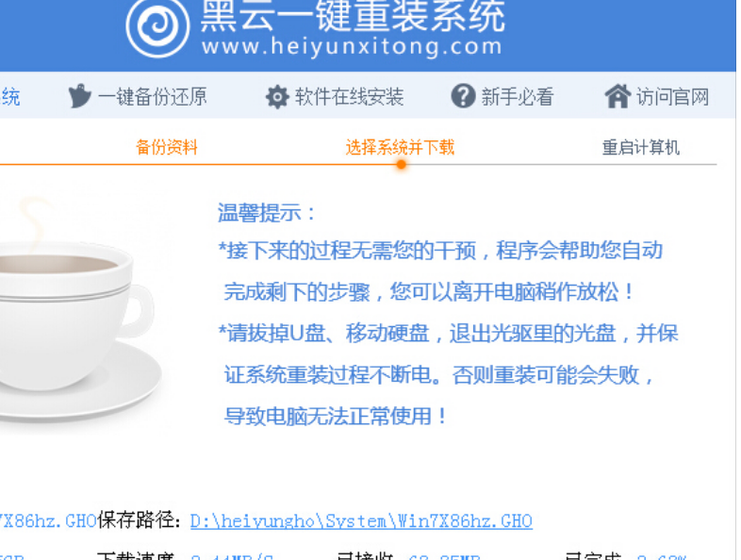Click the Heiyun spiral logo icon
This screenshot has height=560, width=741.
(x=157, y=27)
